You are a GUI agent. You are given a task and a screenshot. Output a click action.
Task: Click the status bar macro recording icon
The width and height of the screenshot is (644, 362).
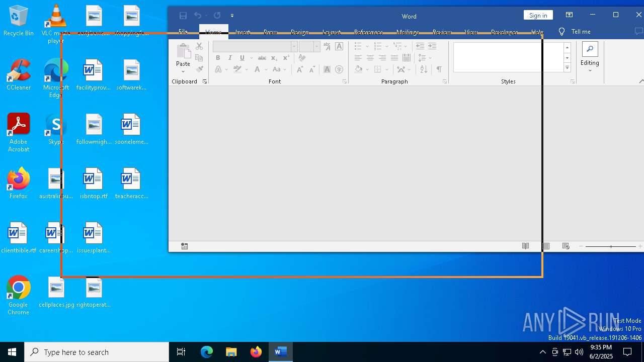pyautogui.click(x=185, y=246)
